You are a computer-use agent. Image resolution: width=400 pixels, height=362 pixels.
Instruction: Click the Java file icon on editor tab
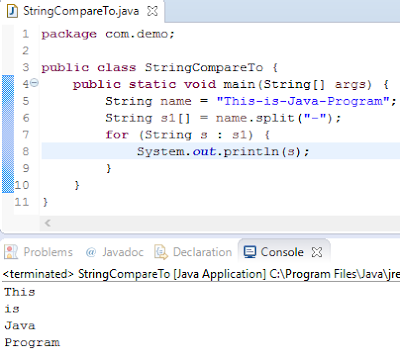pos(12,11)
